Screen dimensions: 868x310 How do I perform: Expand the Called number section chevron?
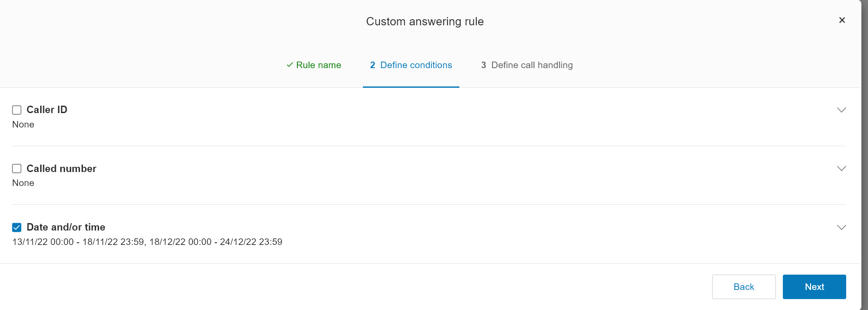coord(841,169)
